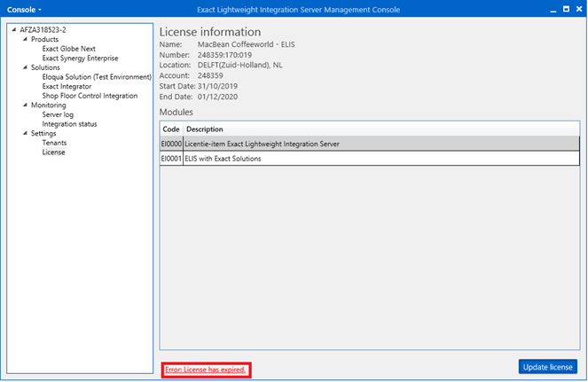Collapse the Settings tree node arrow
Screen dimensions: 588x382
coord(25,133)
